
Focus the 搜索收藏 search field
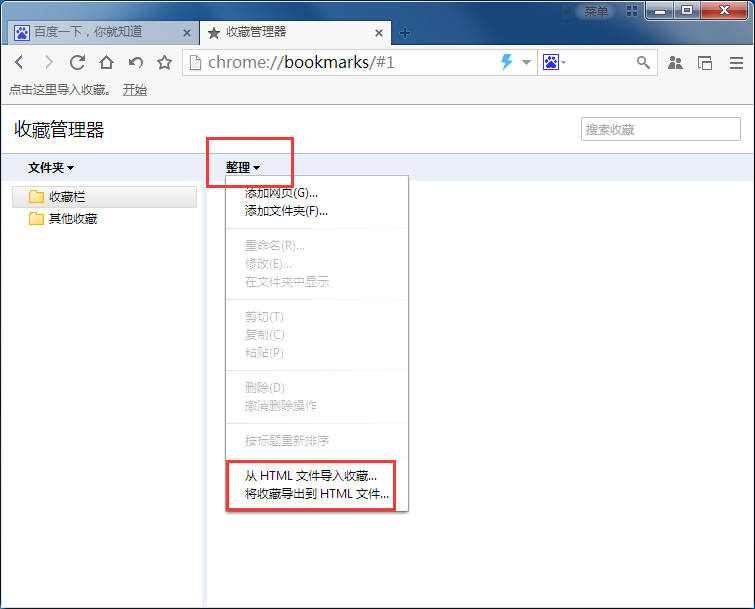tap(661, 129)
